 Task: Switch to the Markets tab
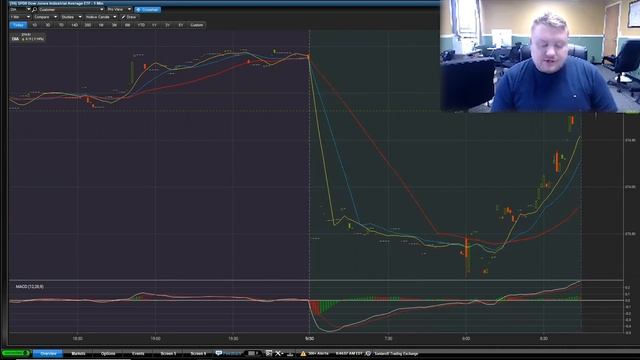coord(78,353)
